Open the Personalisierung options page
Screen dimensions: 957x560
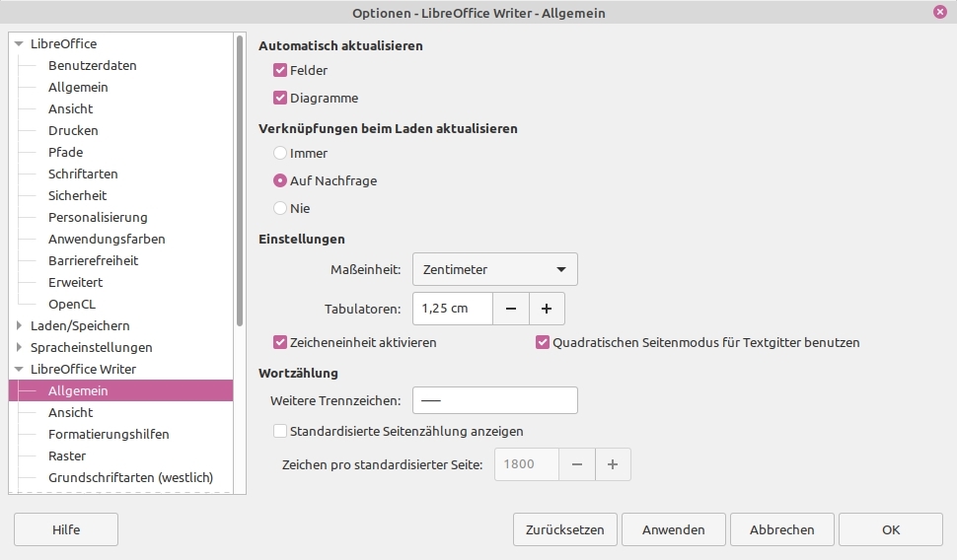click(x=98, y=217)
